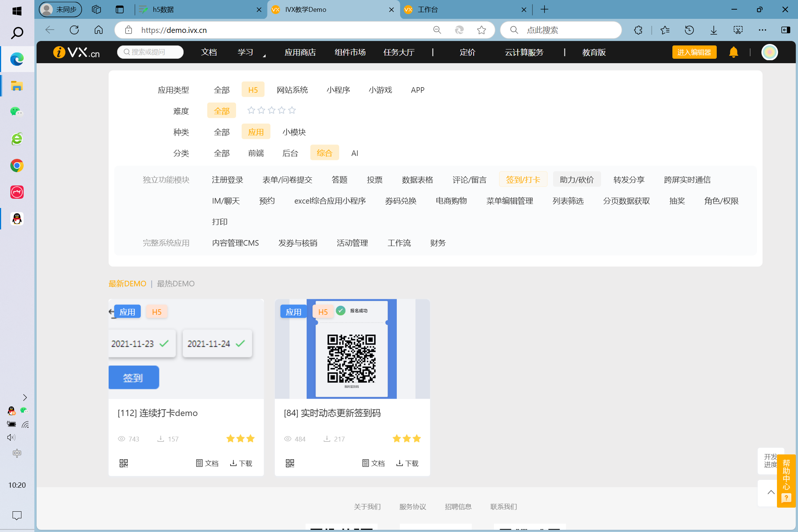Open the 实时动态更新签到码 thumbnail
The width and height of the screenshot is (798, 532).
(352, 349)
